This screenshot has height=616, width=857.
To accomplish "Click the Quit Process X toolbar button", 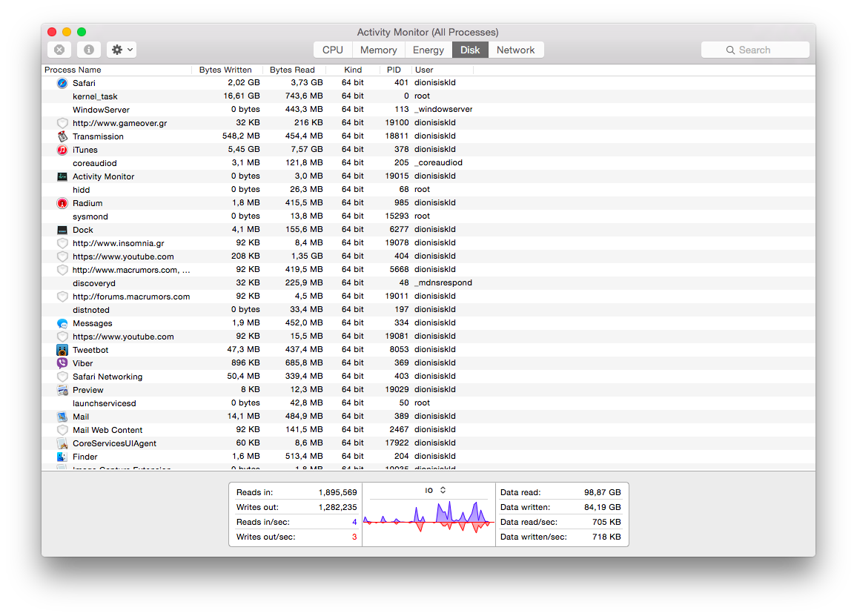I will (x=59, y=50).
